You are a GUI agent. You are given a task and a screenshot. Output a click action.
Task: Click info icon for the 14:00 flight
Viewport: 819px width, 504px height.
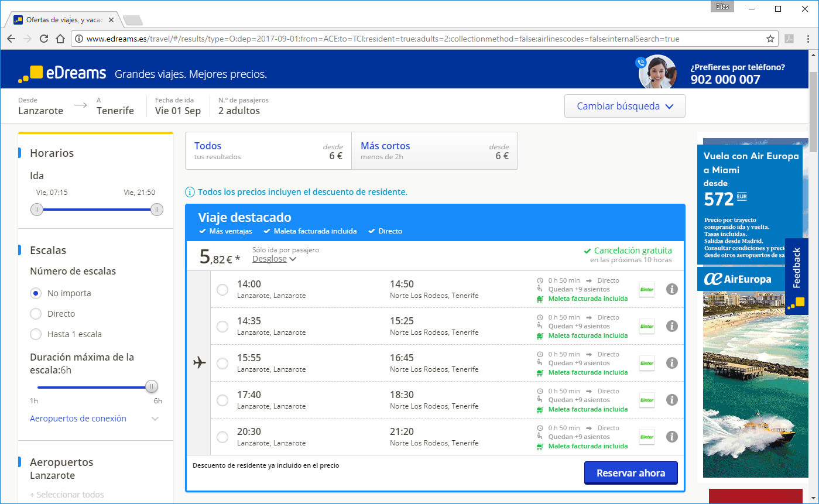(672, 289)
